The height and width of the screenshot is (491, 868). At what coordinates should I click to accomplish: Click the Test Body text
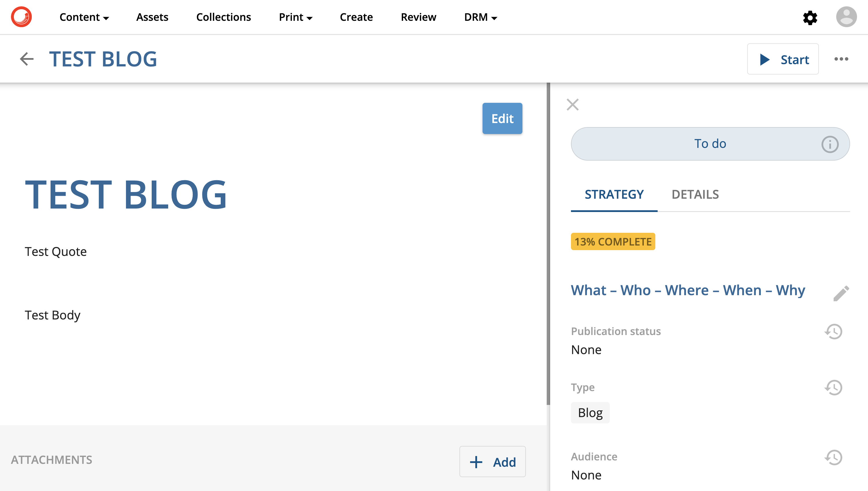click(53, 315)
